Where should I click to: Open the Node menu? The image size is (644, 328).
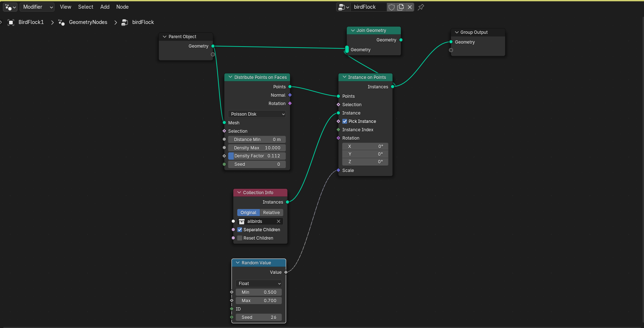click(x=122, y=7)
